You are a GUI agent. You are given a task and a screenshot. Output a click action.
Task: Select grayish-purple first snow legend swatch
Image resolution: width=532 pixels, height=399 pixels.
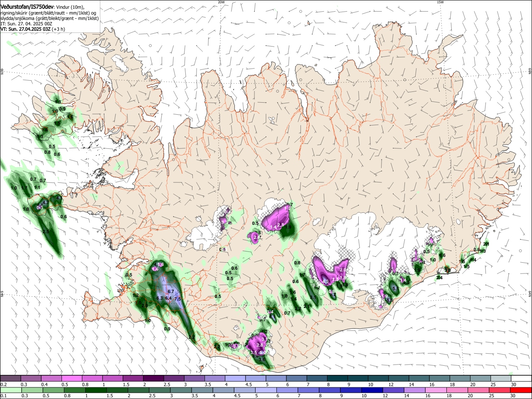tap(11, 379)
